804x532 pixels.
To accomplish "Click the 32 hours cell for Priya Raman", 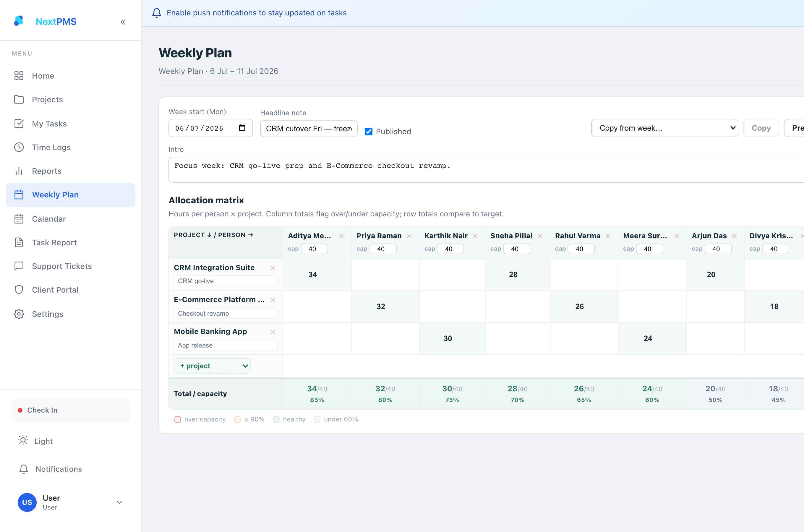I will 385,306.
